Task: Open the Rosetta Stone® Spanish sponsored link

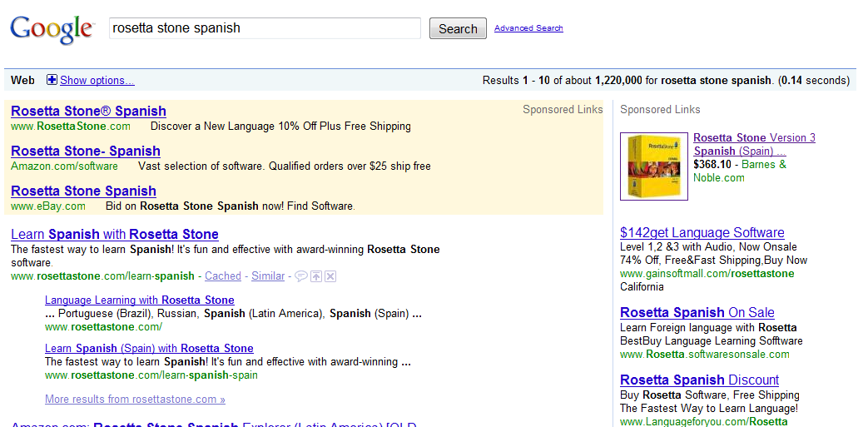Action: click(x=88, y=111)
